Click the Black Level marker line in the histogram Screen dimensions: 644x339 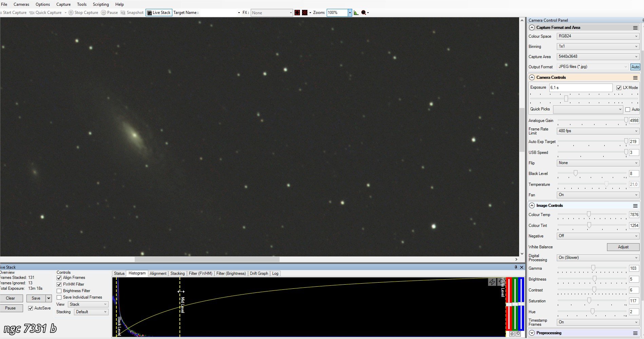[117, 307]
